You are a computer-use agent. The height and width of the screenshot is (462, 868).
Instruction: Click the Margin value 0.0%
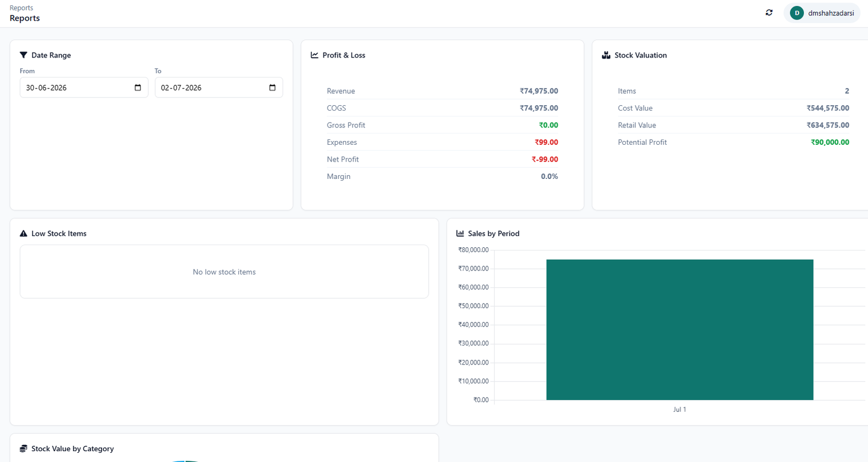pyautogui.click(x=550, y=176)
